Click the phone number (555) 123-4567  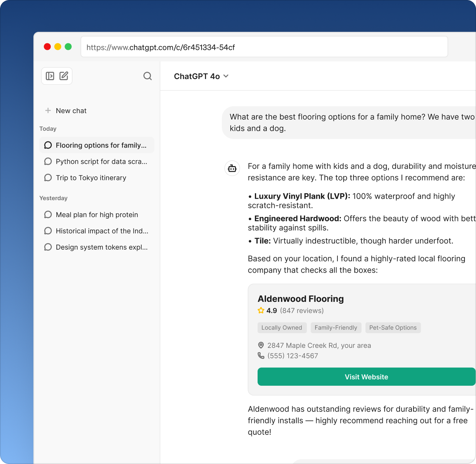coord(293,356)
